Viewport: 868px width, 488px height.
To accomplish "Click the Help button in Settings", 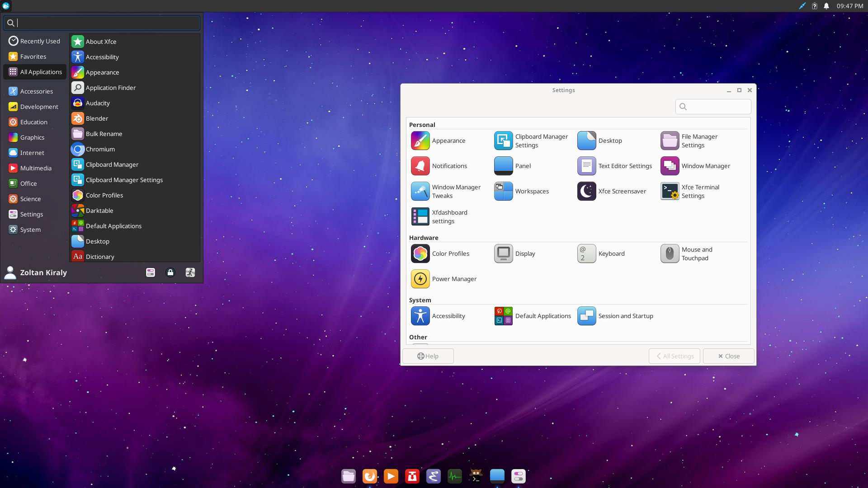I will coord(428,356).
